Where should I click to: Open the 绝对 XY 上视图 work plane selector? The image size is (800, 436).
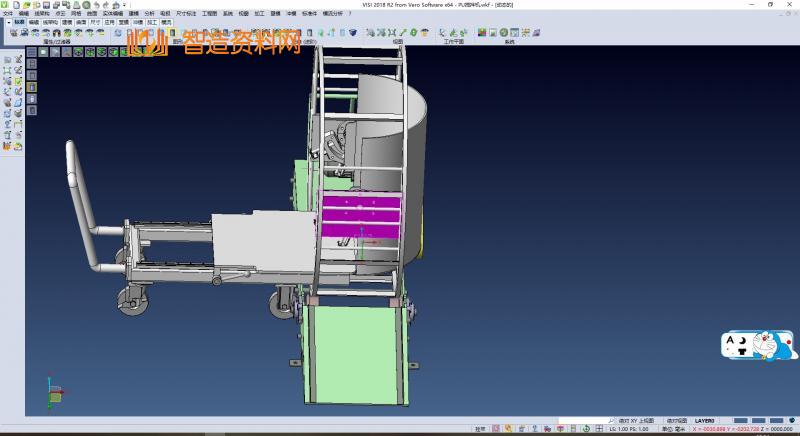pos(637,421)
